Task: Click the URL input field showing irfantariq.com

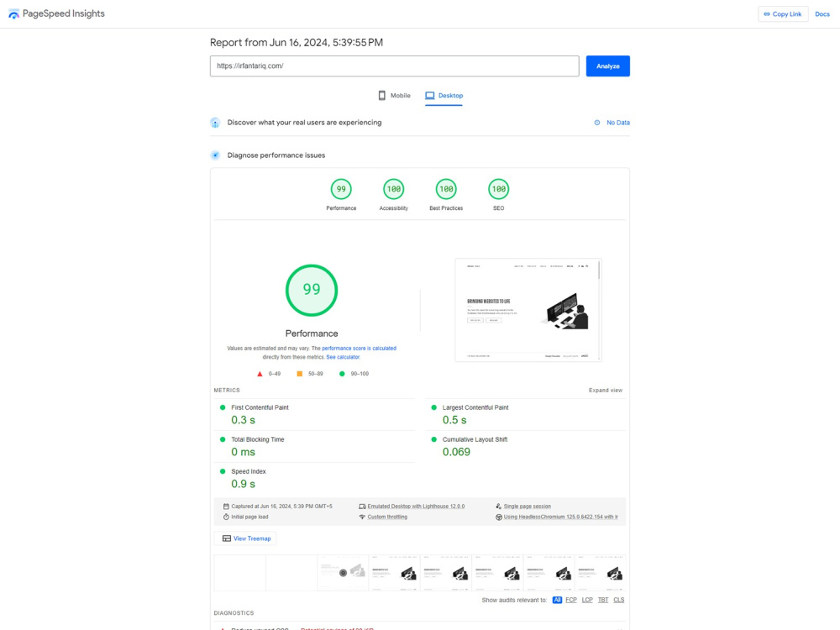Action: click(x=394, y=66)
